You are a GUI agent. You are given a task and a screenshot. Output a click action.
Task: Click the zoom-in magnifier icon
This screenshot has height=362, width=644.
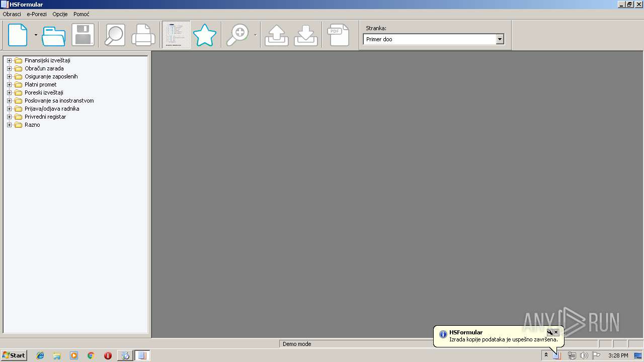click(237, 35)
